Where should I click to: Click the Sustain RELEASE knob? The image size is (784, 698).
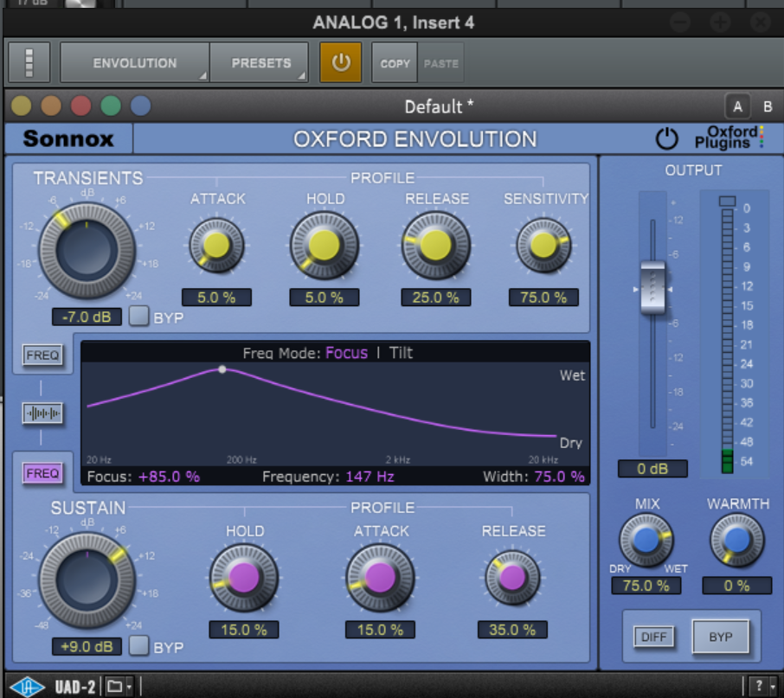pos(512,578)
